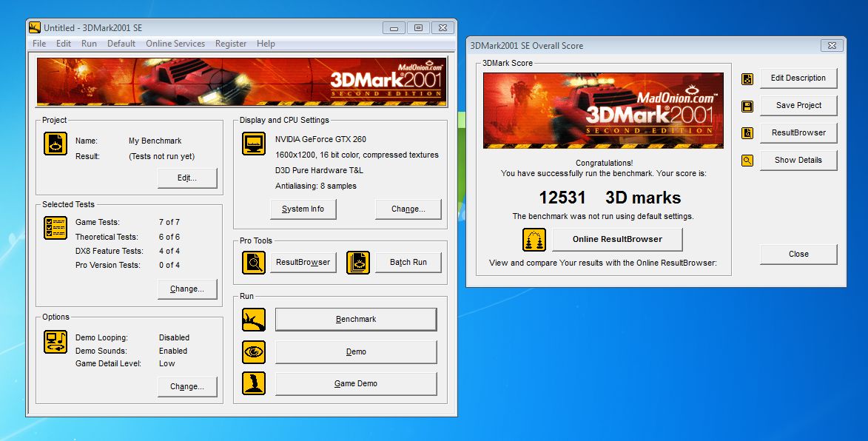The width and height of the screenshot is (868, 441).
Task: Click the D3D Pure Hardware T&L text
Action: pyautogui.click(x=319, y=170)
